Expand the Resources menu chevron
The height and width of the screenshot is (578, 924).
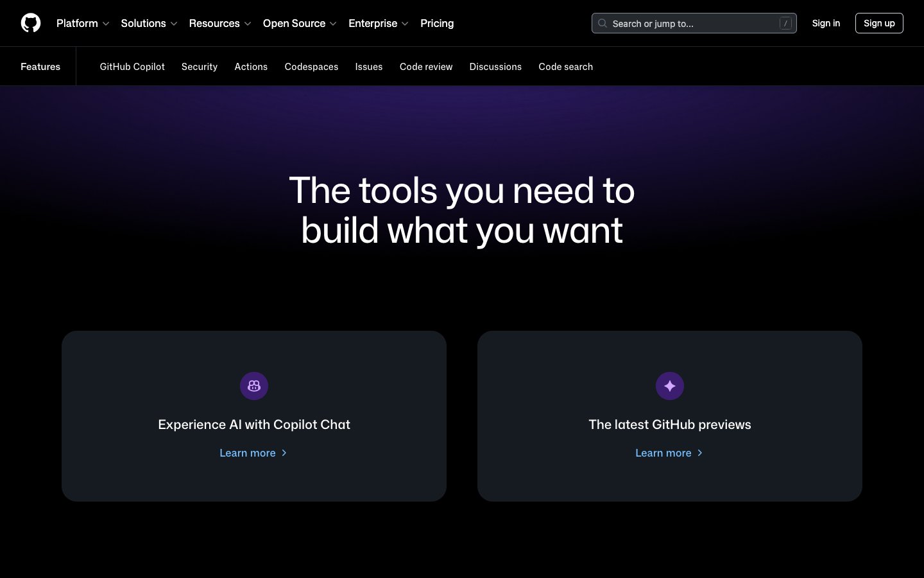[248, 24]
